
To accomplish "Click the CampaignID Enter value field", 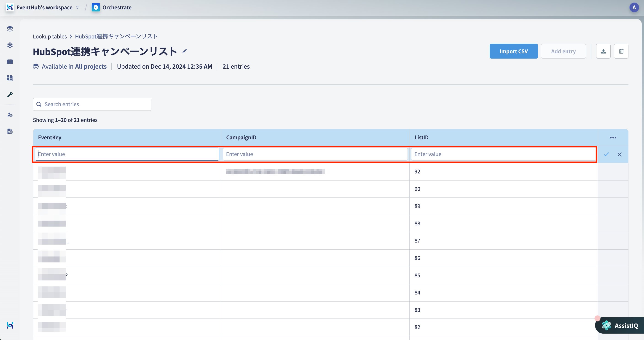I will point(315,154).
